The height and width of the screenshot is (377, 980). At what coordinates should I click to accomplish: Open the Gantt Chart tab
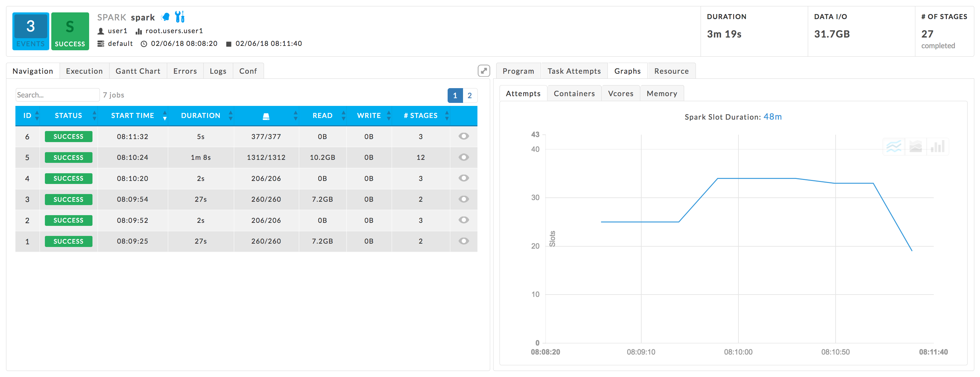(138, 71)
